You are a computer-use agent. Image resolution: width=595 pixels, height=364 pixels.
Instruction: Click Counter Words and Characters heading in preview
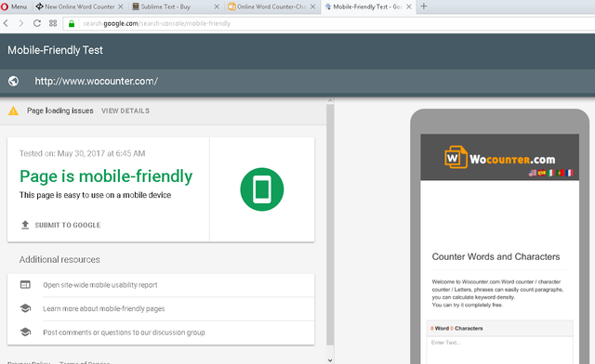(x=496, y=256)
